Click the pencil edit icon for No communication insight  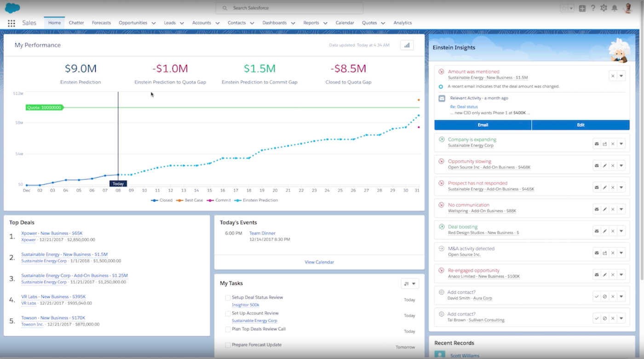[604, 209]
